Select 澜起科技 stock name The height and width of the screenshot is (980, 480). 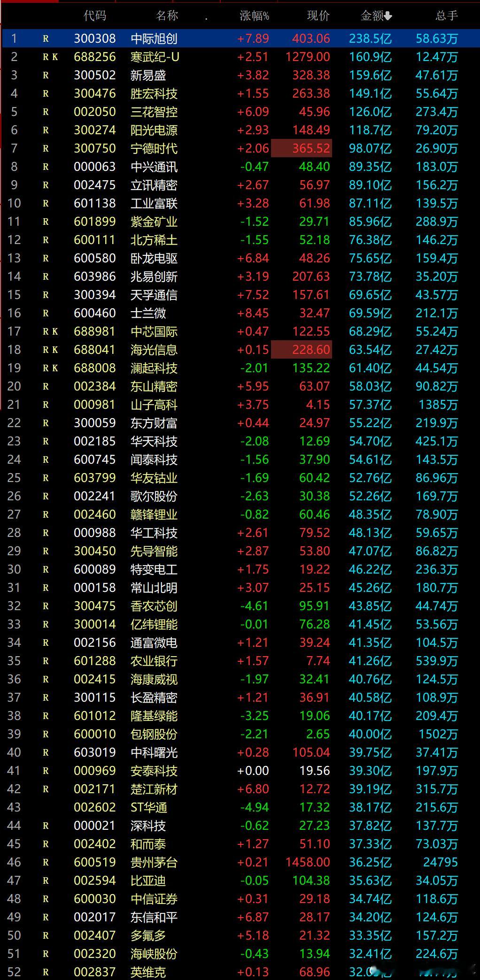point(154,368)
